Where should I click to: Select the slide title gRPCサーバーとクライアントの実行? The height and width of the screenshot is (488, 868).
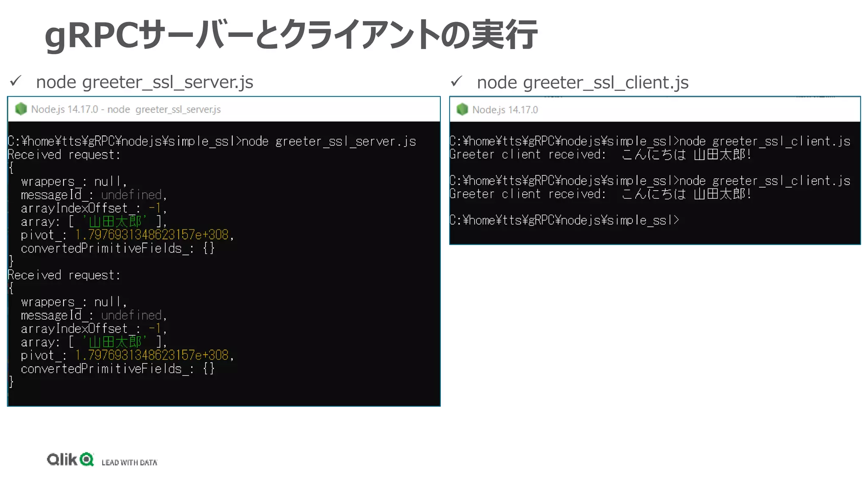click(291, 35)
